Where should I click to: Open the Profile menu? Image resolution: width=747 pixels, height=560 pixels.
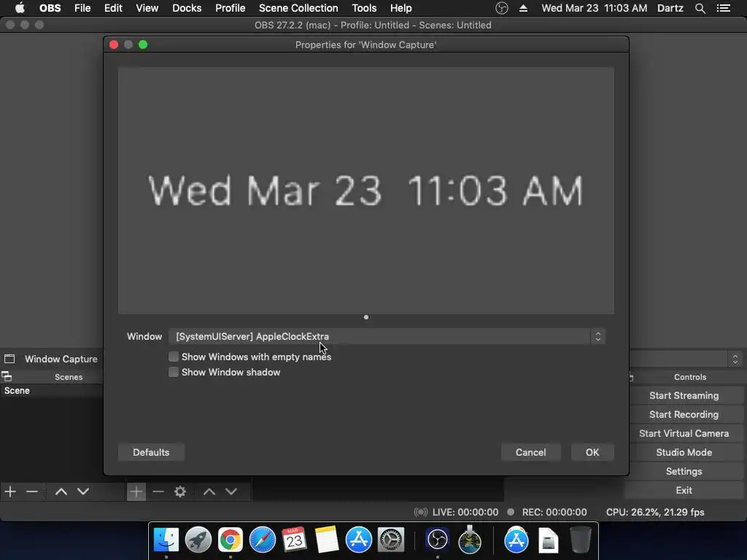point(230,8)
